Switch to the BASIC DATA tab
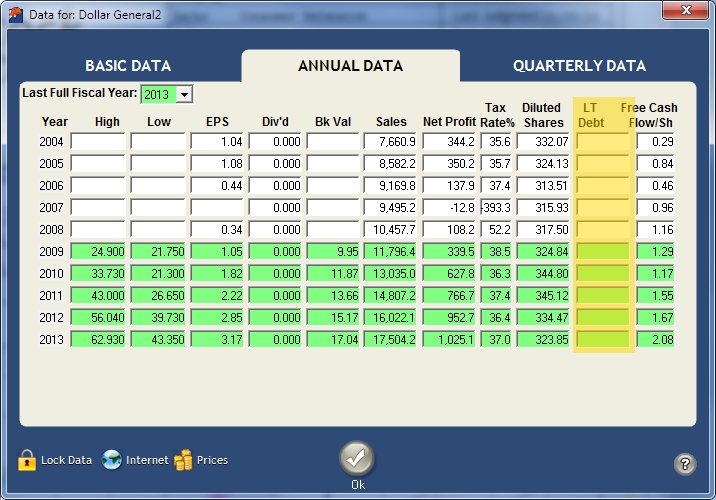 coord(128,66)
